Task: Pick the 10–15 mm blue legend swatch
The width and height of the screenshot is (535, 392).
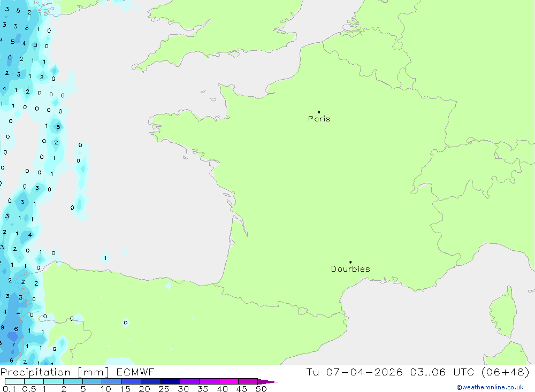Action: pyautogui.click(x=112, y=381)
